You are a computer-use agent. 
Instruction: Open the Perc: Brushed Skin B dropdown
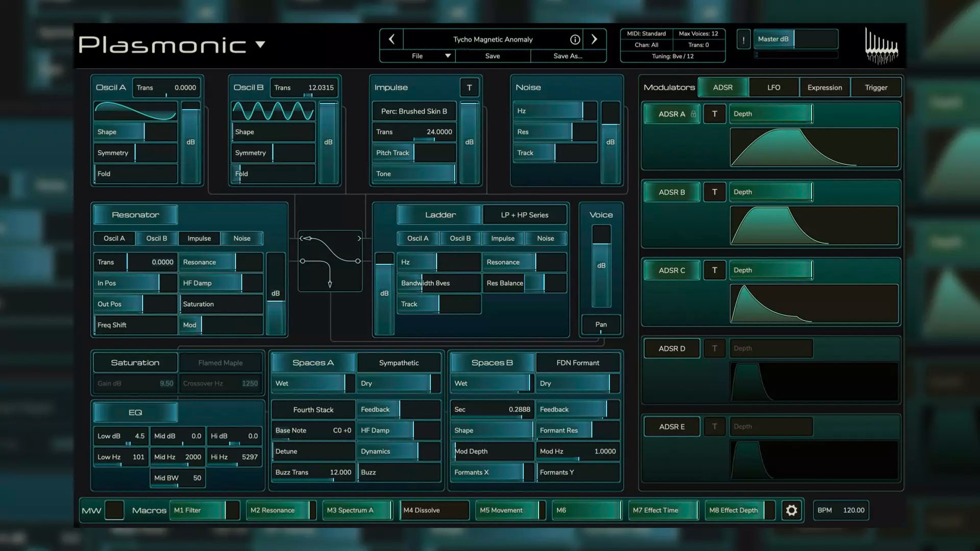click(414, 111)
